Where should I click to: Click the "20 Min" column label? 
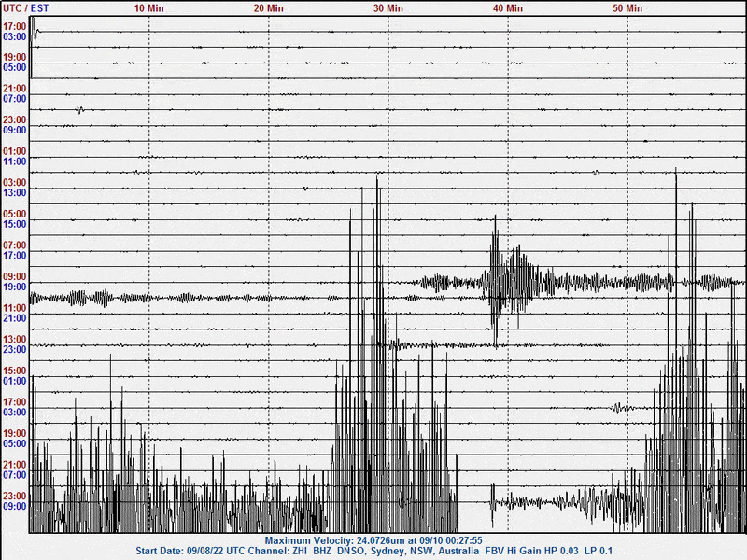268,8
